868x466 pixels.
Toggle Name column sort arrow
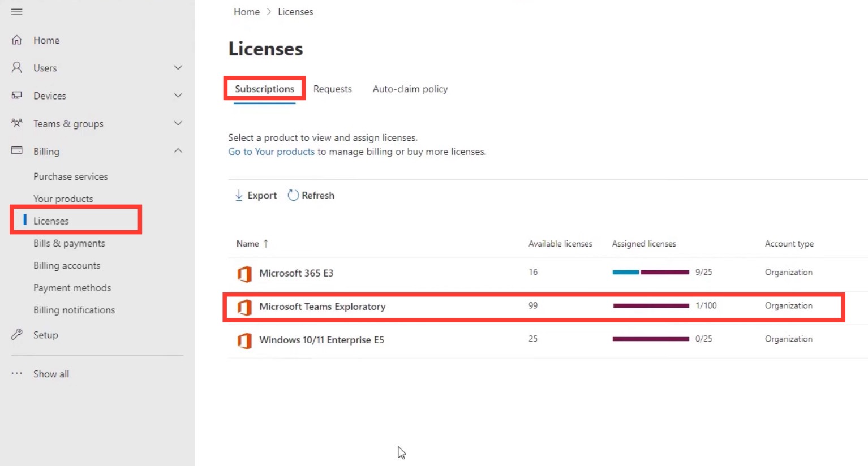tap(266, 244)
